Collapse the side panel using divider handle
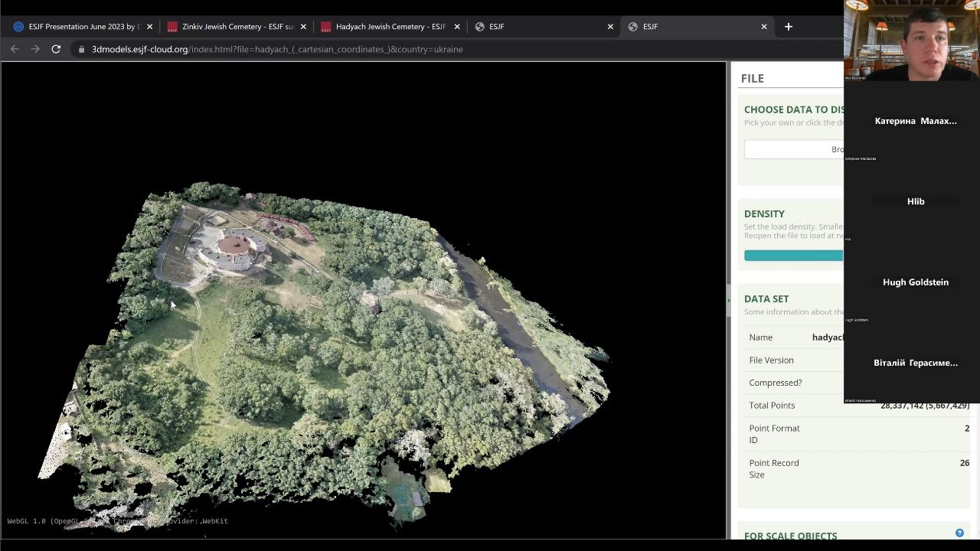 coord(728,300)
